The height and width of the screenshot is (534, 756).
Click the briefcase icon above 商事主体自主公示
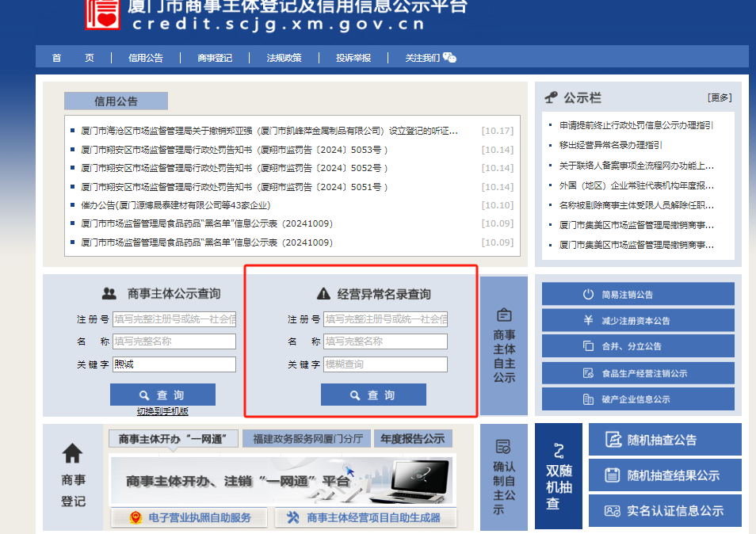(x=503, y=315)
